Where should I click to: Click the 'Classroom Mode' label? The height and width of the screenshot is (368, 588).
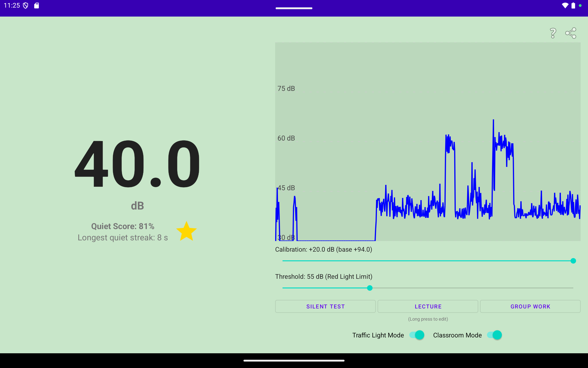(457, 335)
